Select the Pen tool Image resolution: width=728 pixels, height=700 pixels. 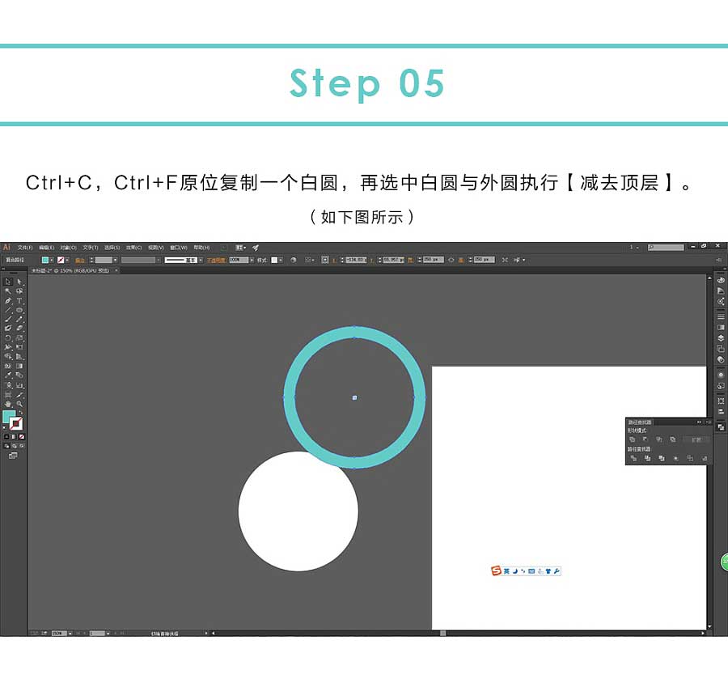click(8, 300)
